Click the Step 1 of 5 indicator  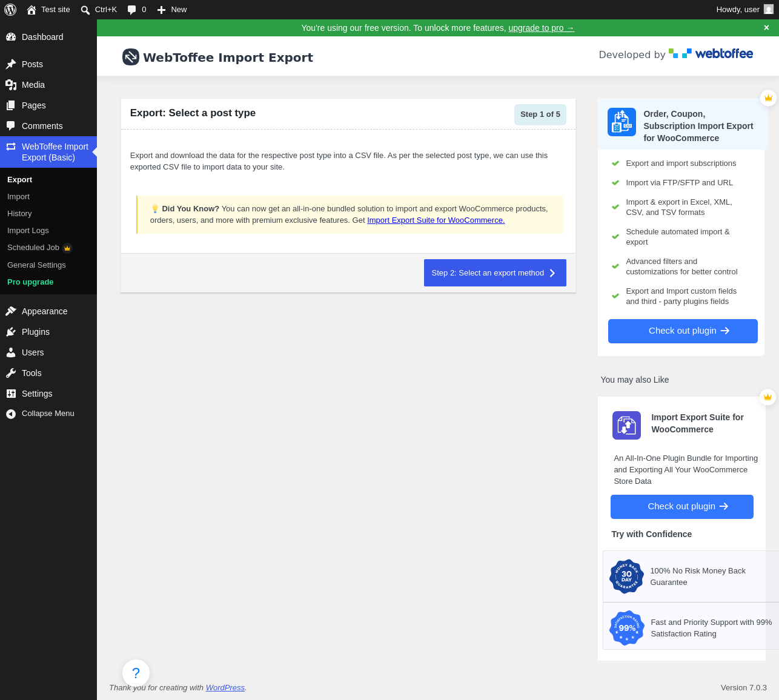click(540, 114)
